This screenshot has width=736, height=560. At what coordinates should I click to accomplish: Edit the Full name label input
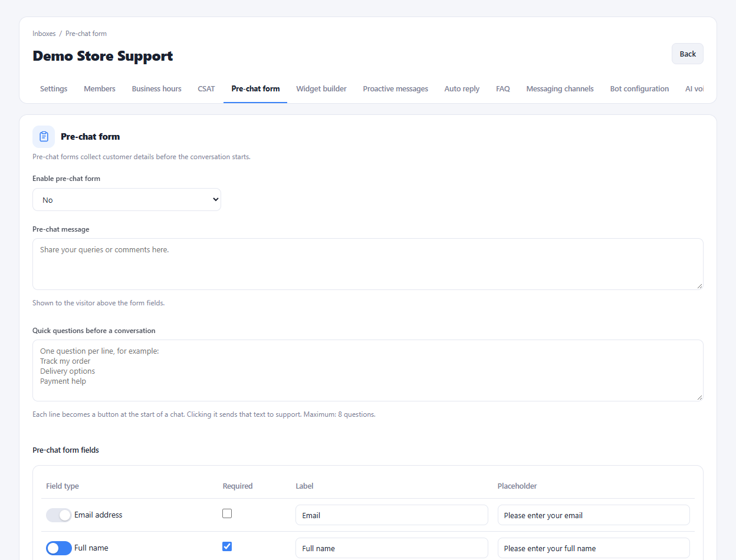click(x=392, y=548)
